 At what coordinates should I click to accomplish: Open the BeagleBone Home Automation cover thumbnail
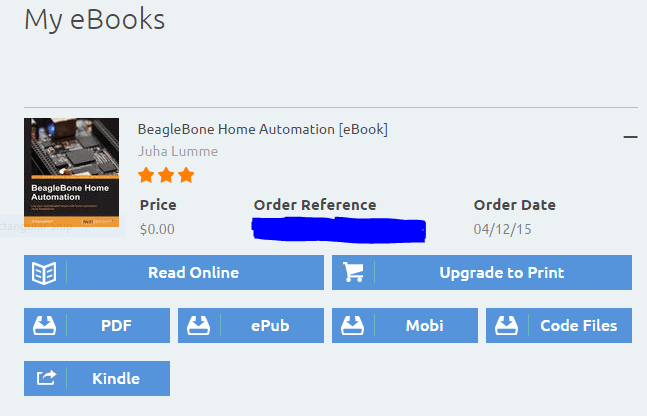[x=71, y=173]
